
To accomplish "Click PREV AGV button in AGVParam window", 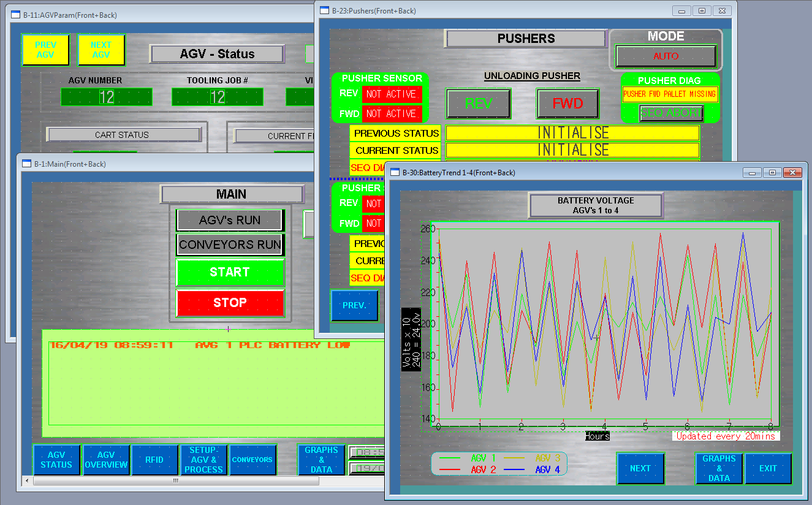I will 45,50.
